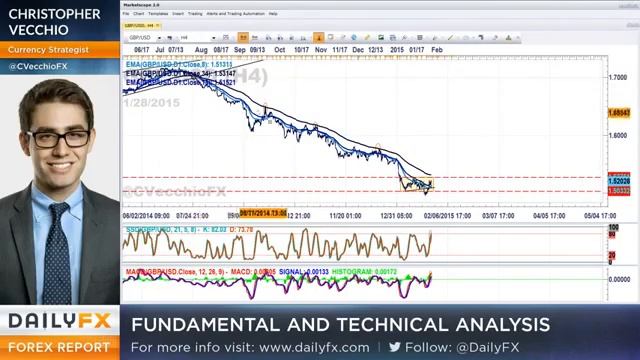
Task: Click the highlighted orange cursor-mode icon
Action: click(318, 38)
